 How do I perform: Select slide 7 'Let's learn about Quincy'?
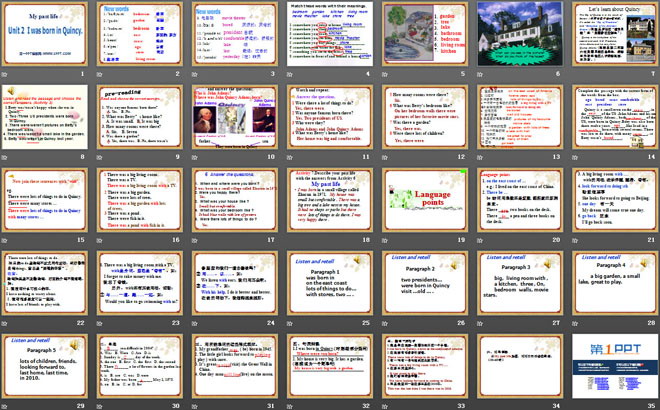coord(615,34)
